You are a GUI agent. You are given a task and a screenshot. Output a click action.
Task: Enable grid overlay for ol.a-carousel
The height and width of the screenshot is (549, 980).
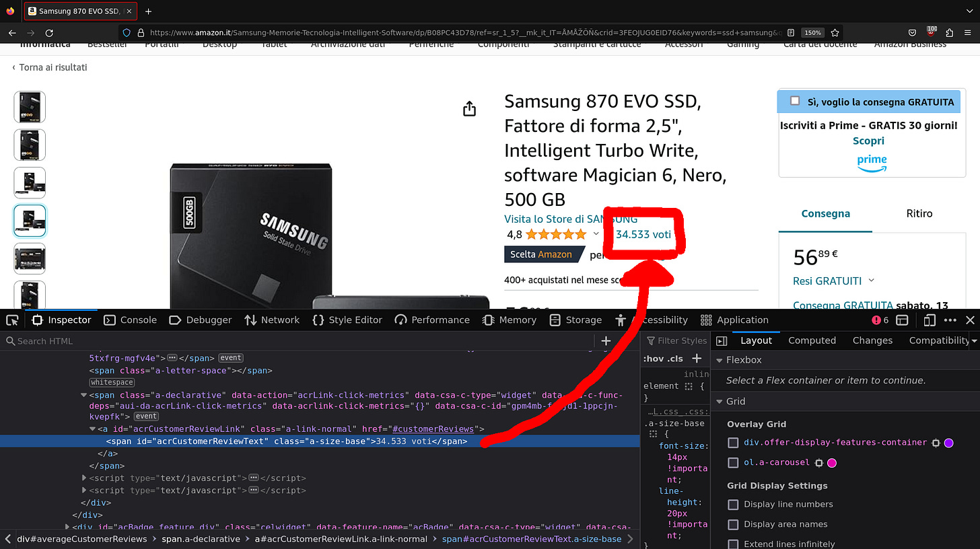coord(734,462)
